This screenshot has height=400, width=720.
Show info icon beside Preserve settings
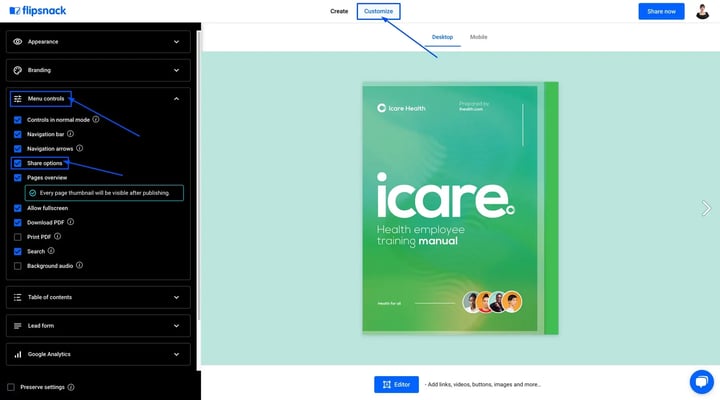tap(71, 387)
